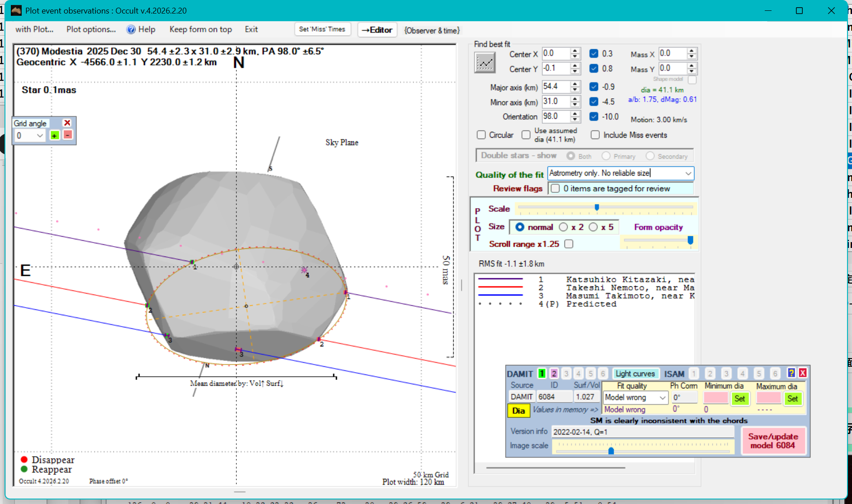Open Quality of the fit dropdown
Screen dimensions: 852x504
point(688,173)
